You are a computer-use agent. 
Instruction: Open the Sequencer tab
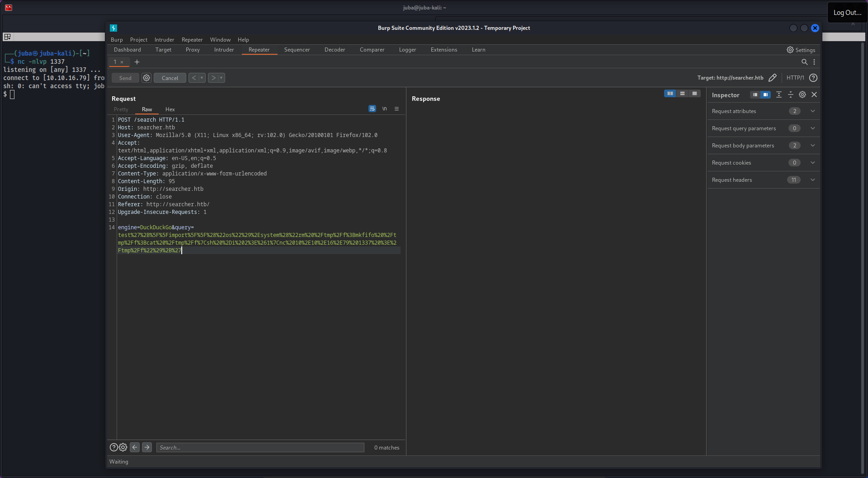(x=297, y=50)
